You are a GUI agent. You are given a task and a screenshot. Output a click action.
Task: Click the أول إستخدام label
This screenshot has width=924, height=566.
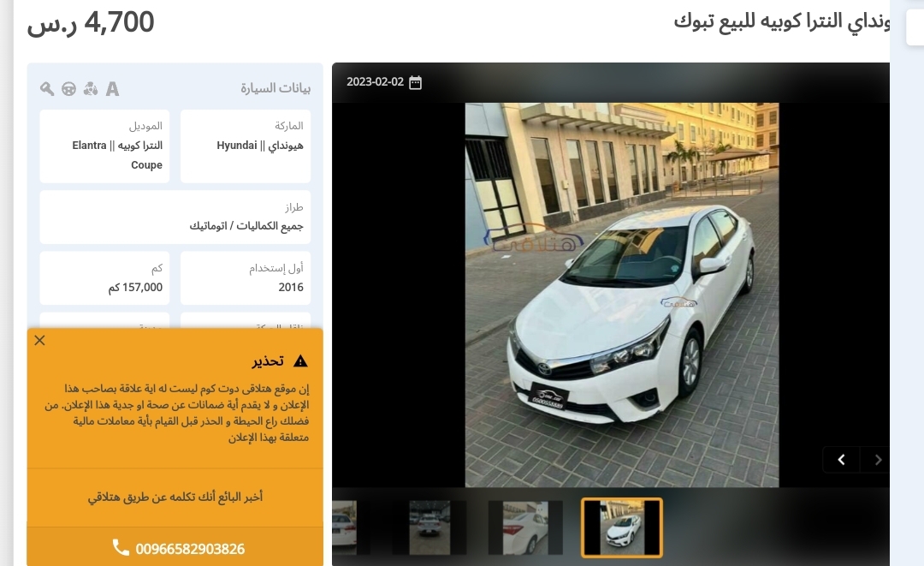tap(275, 268)
